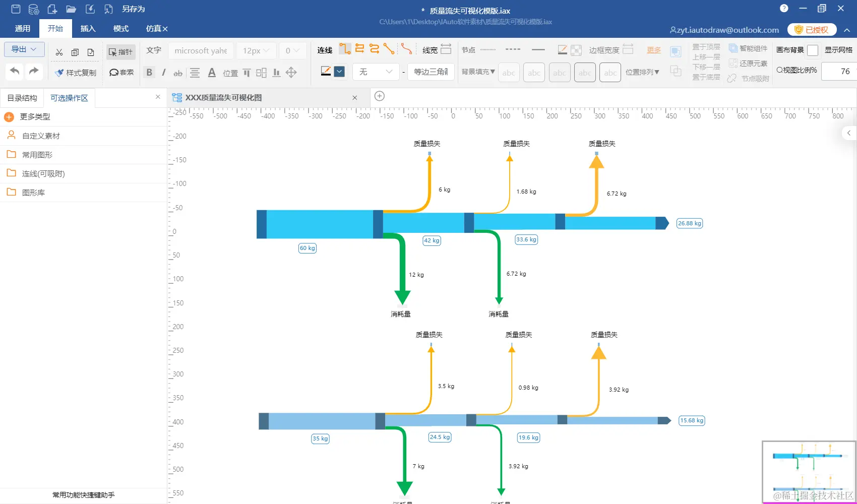This screenshot has height=504, width=857.
Task: Open the 通用 ribbon tab
Action: tap(23, 29)
